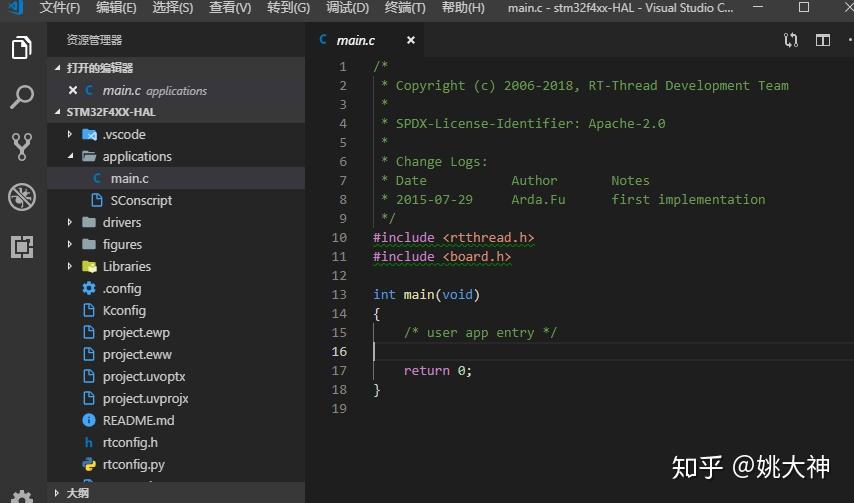Click the SPDX-License-Identifier comment line
This screenshot has width=854, height=503.
[x=523, y=124]
